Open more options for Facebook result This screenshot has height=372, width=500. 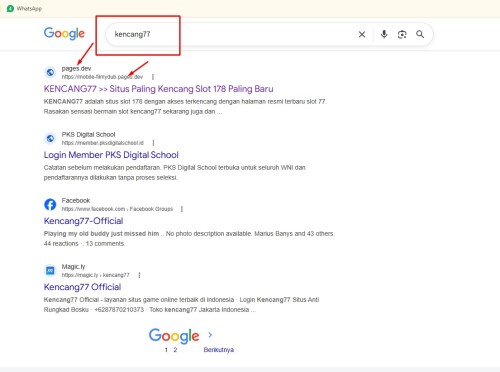pyautogui.click(x=182, y=209)
